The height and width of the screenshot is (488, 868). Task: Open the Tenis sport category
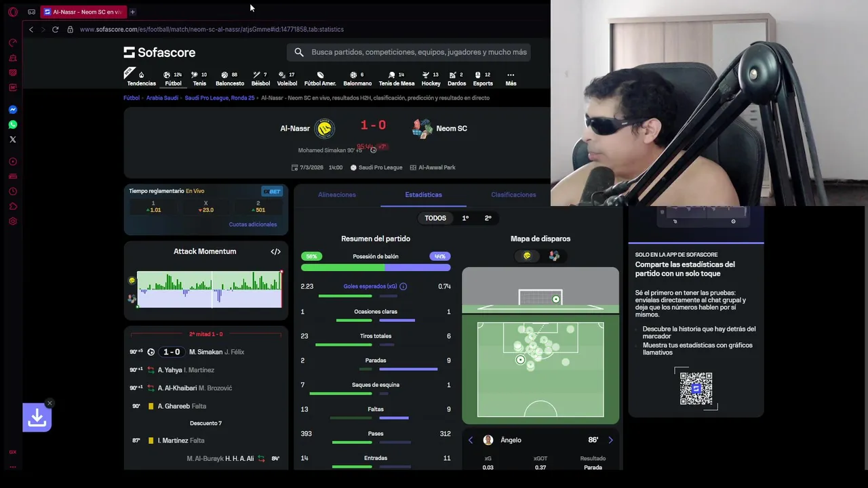point(199,79)
